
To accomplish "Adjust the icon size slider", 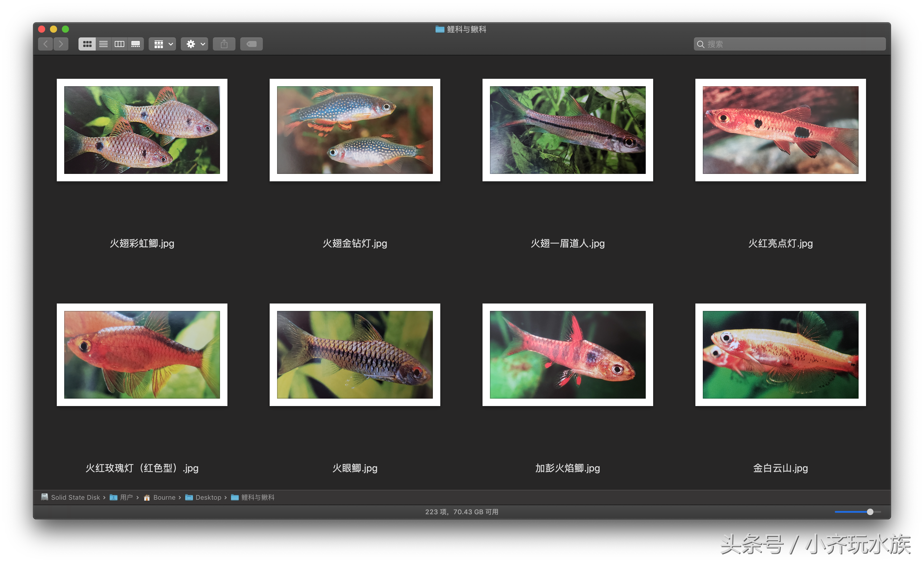I will [x=870, y=512].
